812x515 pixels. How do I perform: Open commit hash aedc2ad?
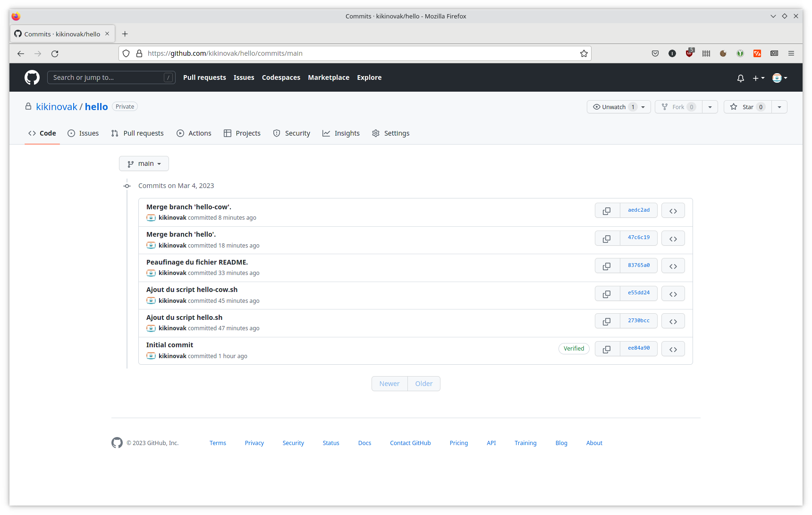pyautogui.click(x=639, y=210)
